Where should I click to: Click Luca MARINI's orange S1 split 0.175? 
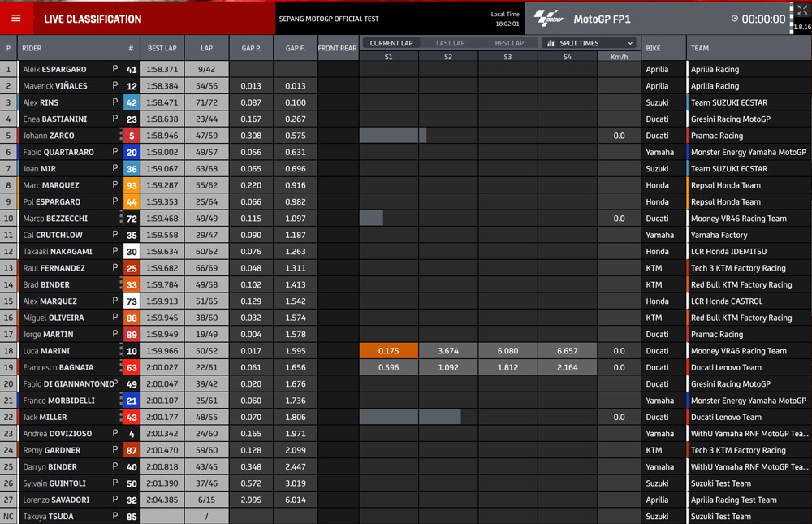[x=388, y=351]
